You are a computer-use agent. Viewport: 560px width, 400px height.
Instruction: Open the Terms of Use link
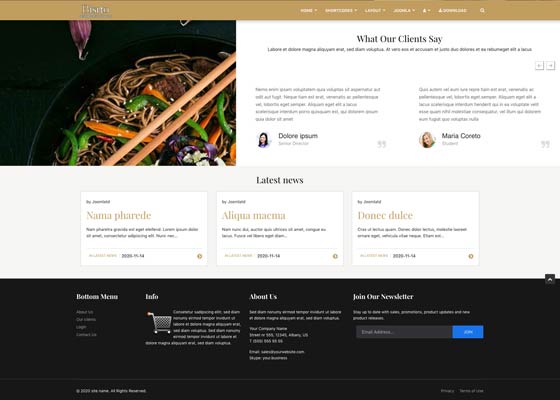[471, 391]
